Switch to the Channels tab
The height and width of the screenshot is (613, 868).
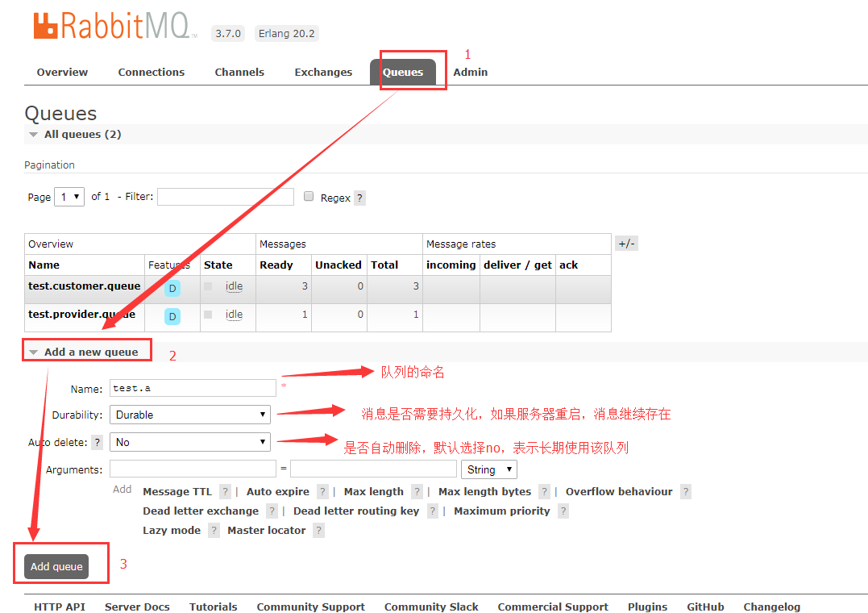click(239, 72)
